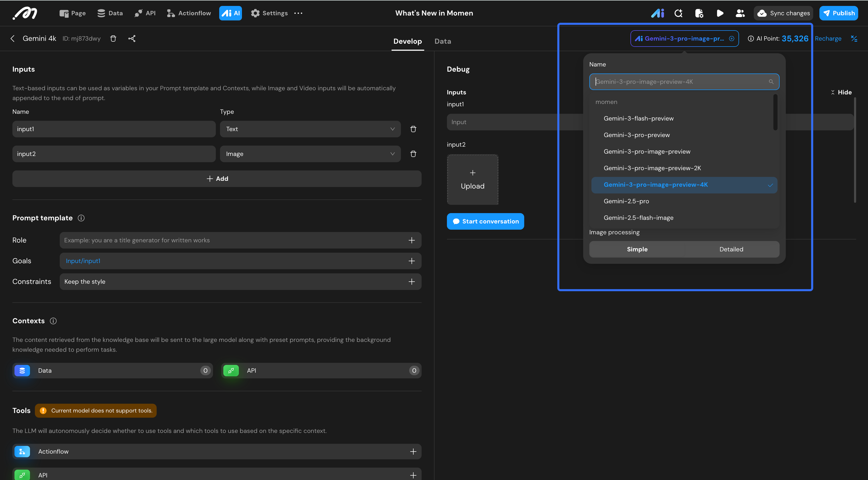
Task: Select Simple image processing mode
Action: [637, 249]
